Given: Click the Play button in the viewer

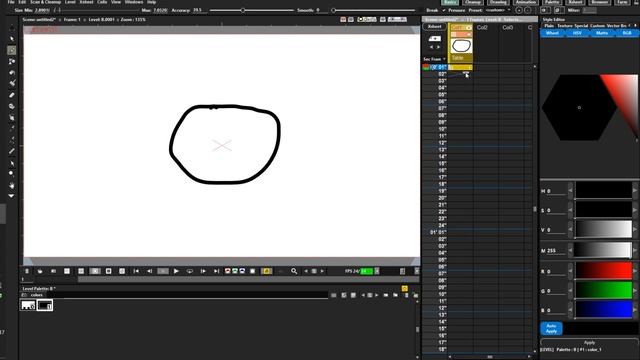Looking at the screenshot, I should 176,271.
